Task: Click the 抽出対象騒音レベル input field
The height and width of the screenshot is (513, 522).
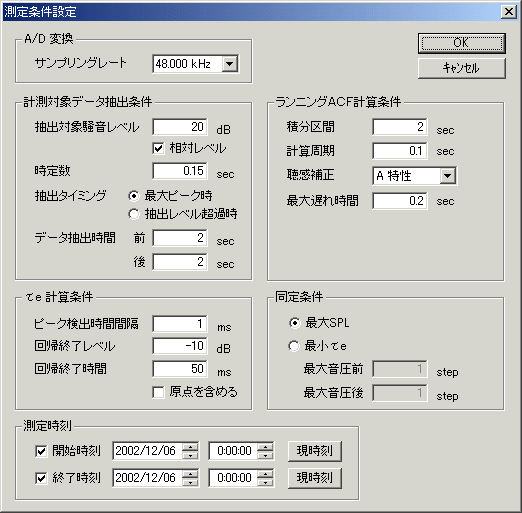Action: click(x=180, y=127)
